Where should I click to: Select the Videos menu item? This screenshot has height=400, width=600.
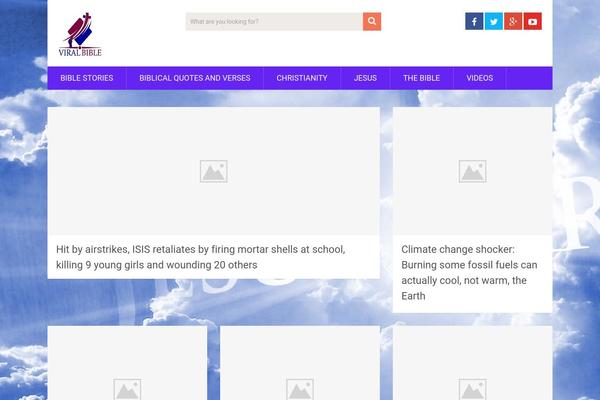[480, 78]
